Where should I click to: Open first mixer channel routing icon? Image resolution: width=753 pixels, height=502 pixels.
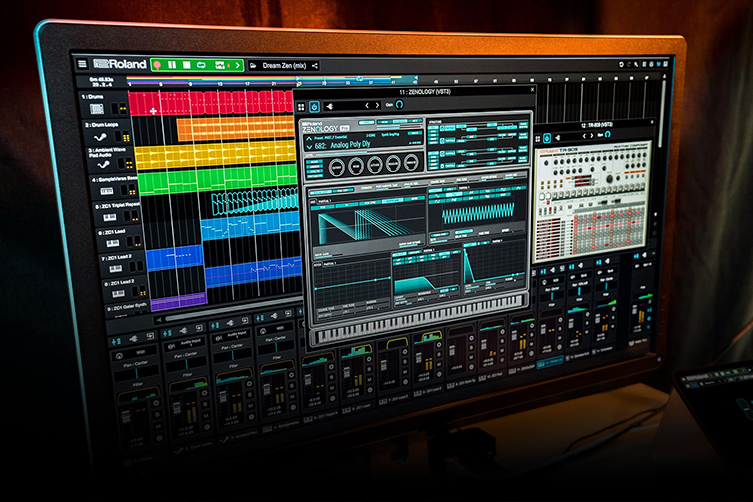pyautogui.click(x=150, y=336)
